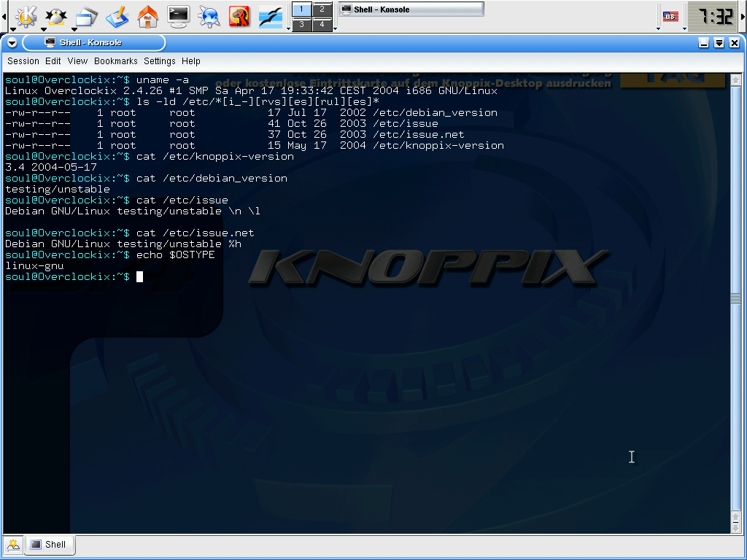
Task: Launch the Konqueror web browser icon
Action: [209, 16]
